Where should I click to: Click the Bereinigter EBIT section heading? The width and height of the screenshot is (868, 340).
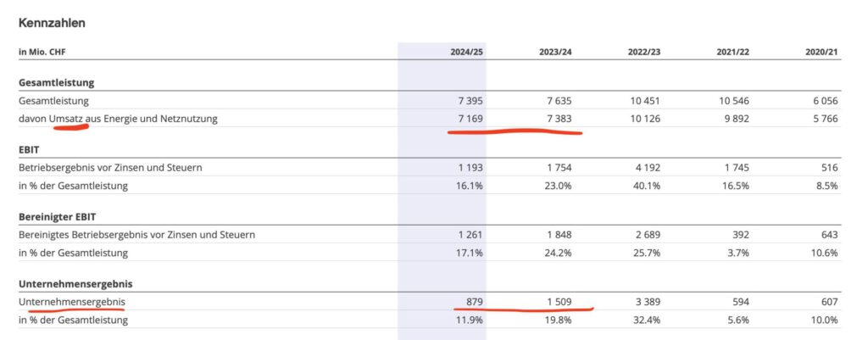click(56, 216)
